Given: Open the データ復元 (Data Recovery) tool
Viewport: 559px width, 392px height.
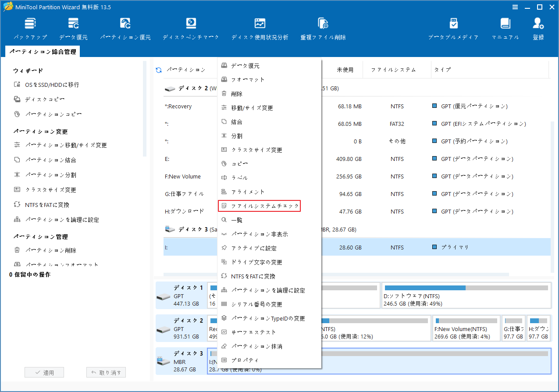Looking at the screenshot, I should click(73, 27).
